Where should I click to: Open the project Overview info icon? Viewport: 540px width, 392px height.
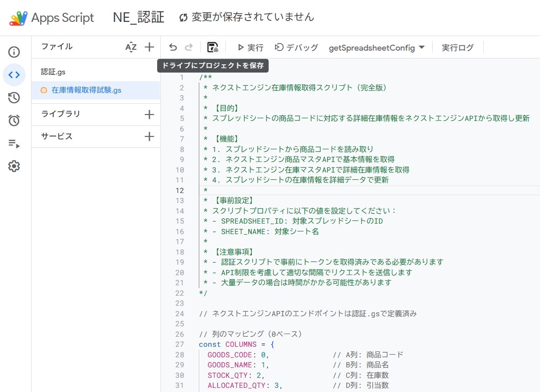point(14,52)
